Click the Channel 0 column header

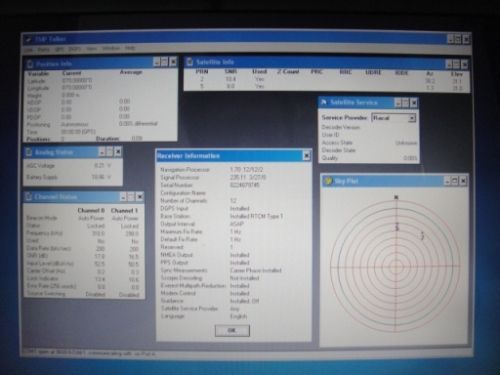(x=91, y=210)
